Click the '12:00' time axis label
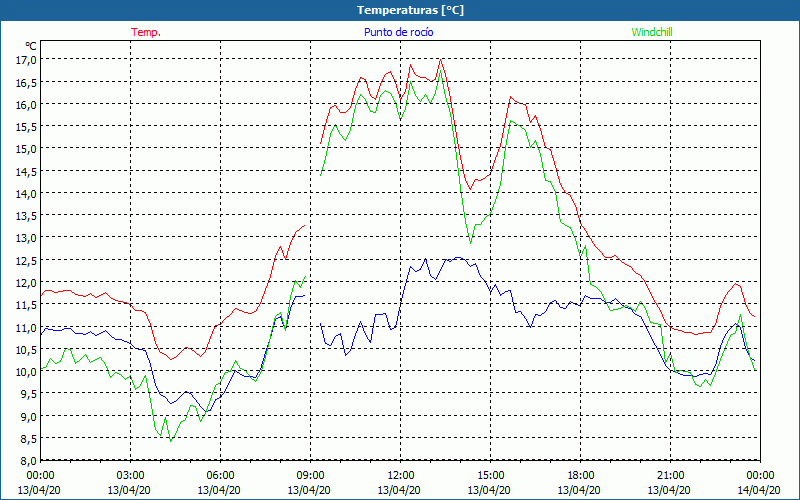Viewport: 800px width, 500px height. pos(401,476)
